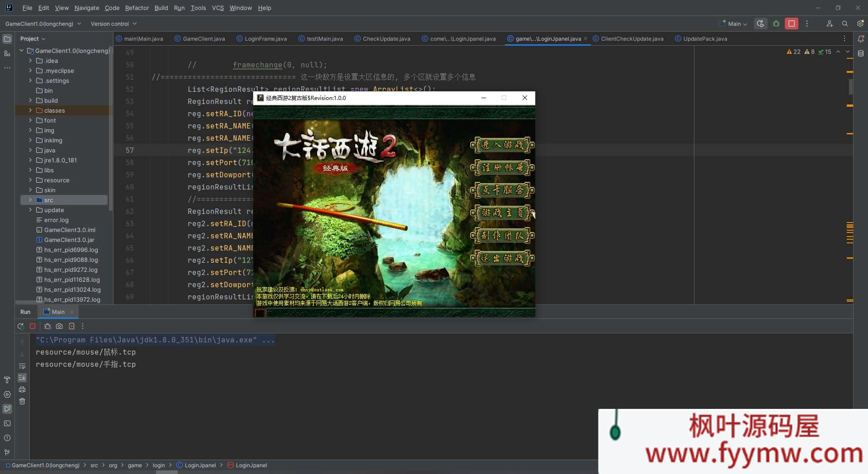Open Search Everywhere magnifier icon
868x474 pixels.
pyautogui.click(x=844, y=24)
